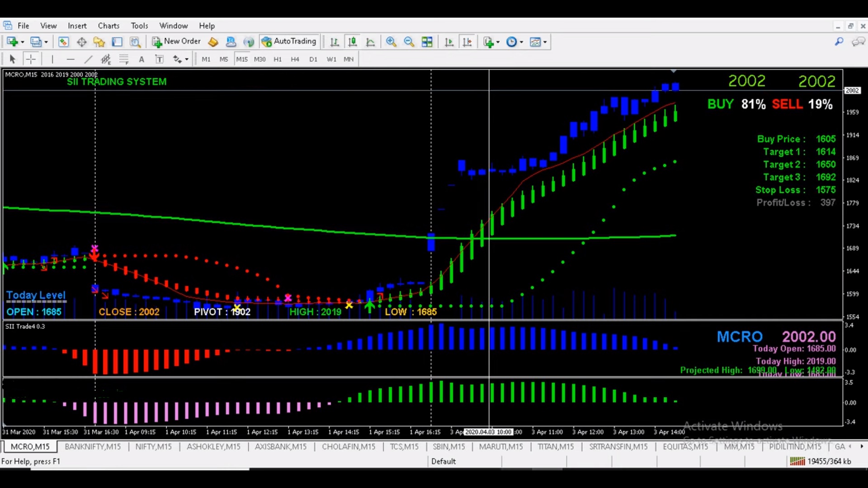Toggle the Chart Shift button

click(467, 42)
